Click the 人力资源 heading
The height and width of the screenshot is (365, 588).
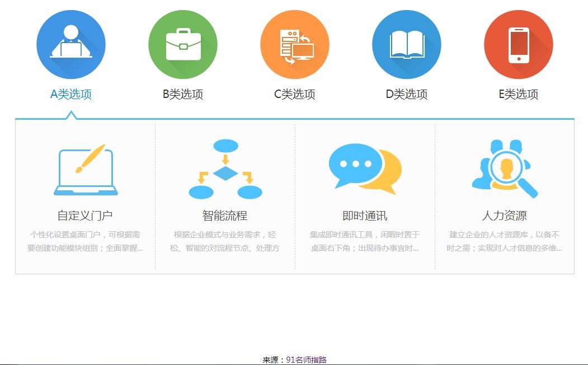pos(505,216)
